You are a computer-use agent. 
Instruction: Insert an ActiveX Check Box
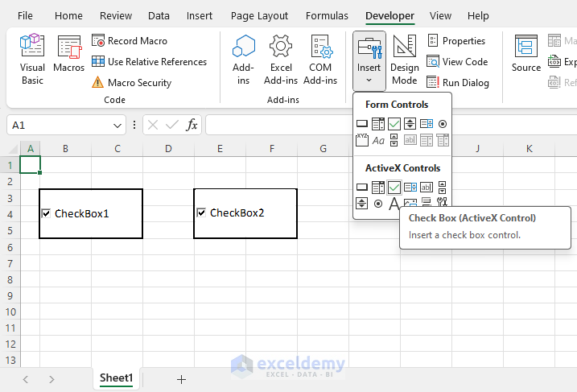click(x=394, y=188)
